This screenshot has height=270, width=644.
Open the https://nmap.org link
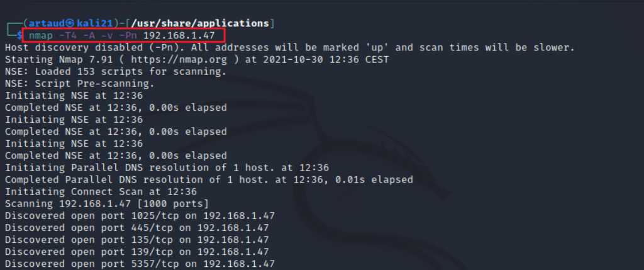pyautogui.click(x=179, y=60)
